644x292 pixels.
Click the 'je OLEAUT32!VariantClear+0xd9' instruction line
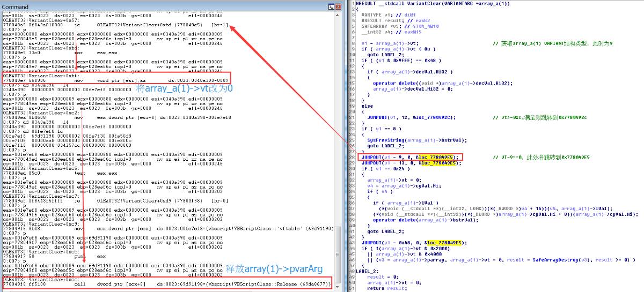click(114, 200)
